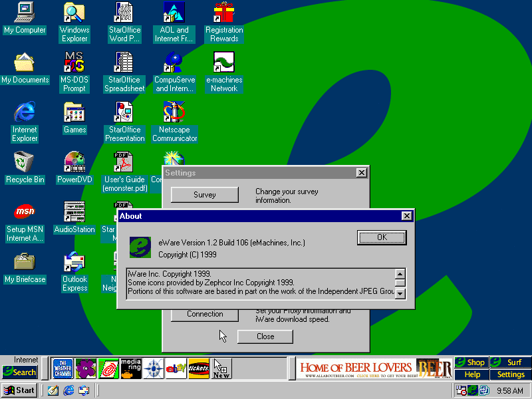This screenshot has width=532, height=399.
Task: Open the Windows Start menu
Action: (19, 390)
